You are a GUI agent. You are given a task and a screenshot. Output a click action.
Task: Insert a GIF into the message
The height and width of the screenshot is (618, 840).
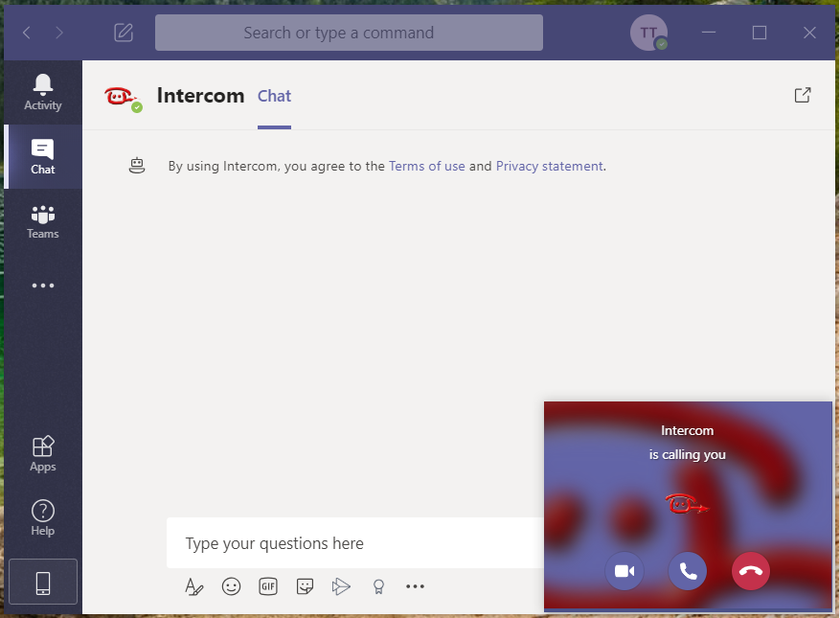click(268, 586)
